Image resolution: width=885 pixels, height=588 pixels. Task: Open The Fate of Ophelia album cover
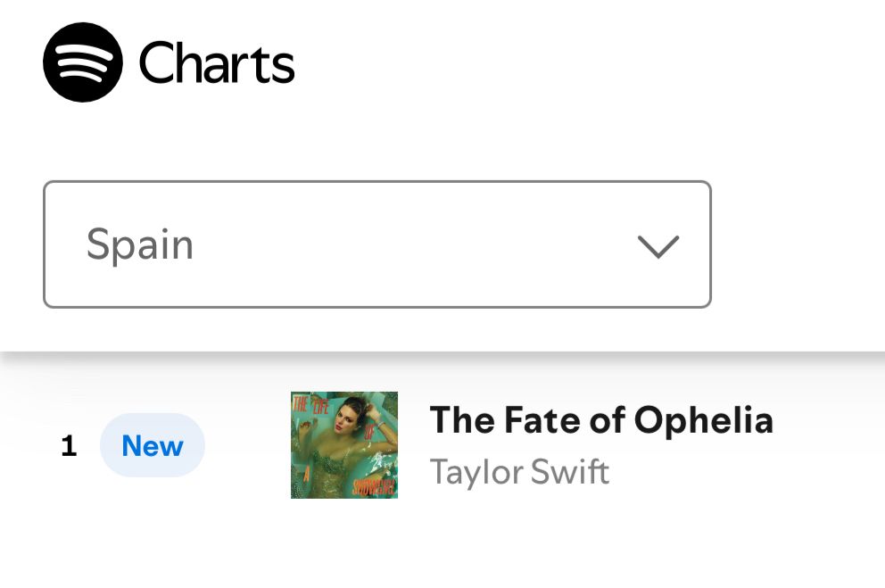coord(344,444)
